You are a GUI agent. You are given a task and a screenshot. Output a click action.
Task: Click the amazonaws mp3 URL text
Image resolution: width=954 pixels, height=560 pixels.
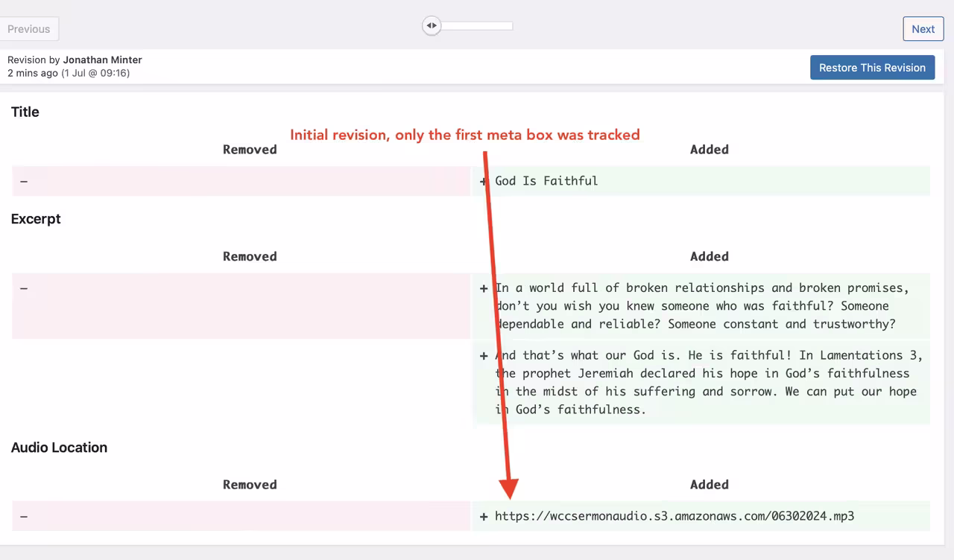click(x=675, y=516)
